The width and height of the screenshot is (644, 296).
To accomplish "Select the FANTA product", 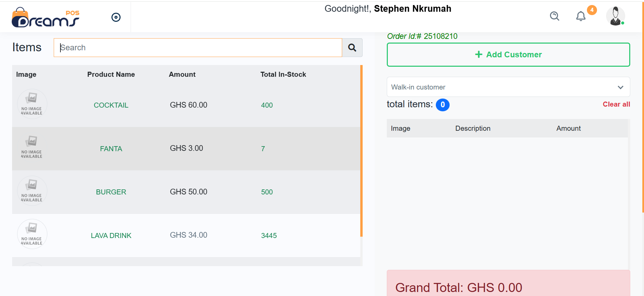I will pyautogui.click(x=111, y=149).
